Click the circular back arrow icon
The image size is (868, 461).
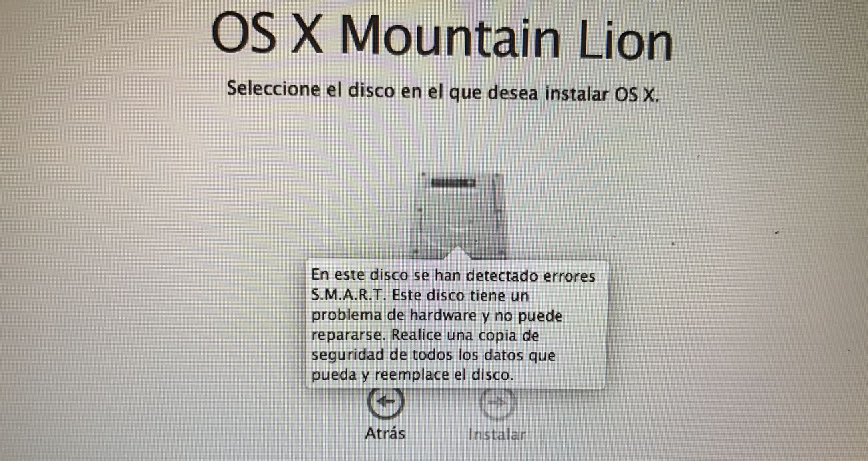click(386, 402)
